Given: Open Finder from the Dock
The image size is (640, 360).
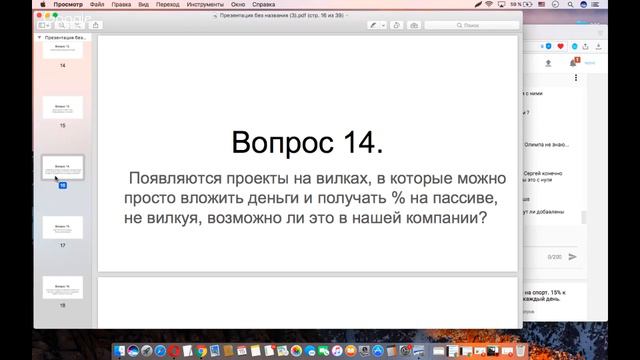Looking at the screenshot, I should click(120, 351).
